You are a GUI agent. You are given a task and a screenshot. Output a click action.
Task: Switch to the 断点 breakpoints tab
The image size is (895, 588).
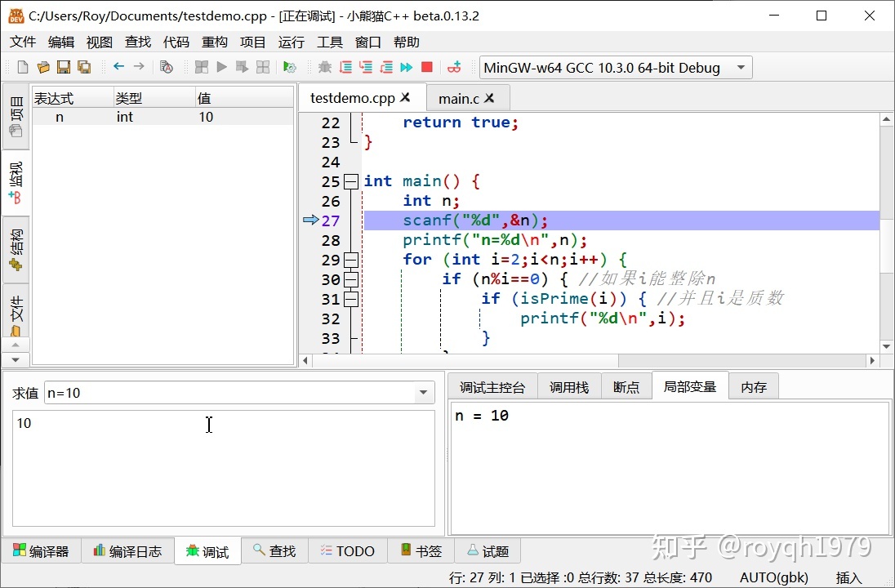click(x=626, y=387)
